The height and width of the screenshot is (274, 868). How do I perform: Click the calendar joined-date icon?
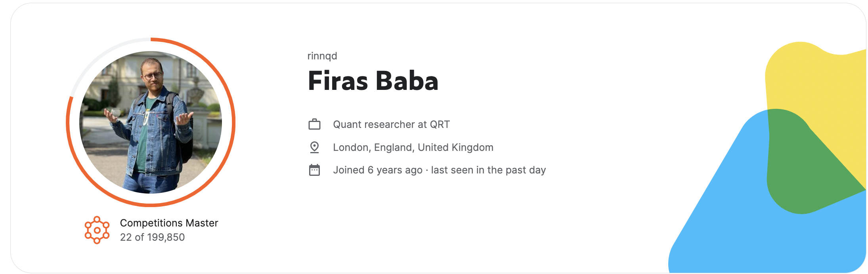point(314,169)
